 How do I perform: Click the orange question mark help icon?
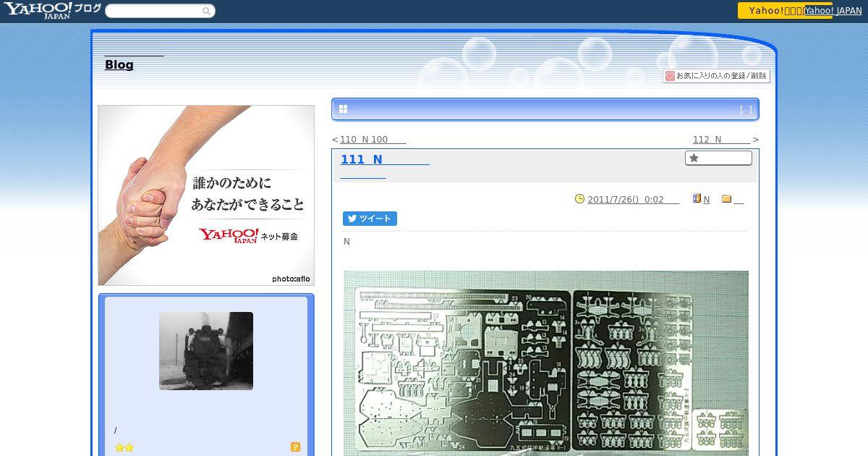click(x=295, y=447)
